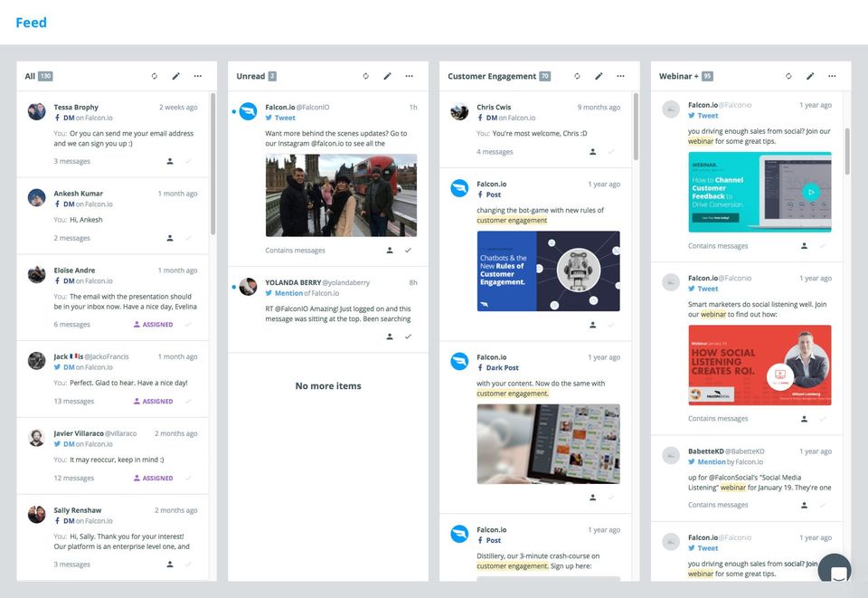Refresh the Unread column
868x598 pixels.
(x=366, y=76)
